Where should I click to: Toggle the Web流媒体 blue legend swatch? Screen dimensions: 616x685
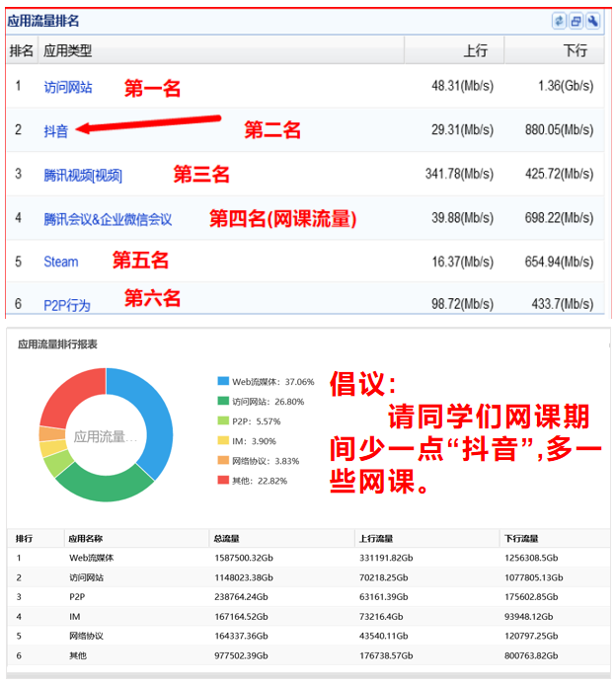pyautogui.click(x=222, y=381)
